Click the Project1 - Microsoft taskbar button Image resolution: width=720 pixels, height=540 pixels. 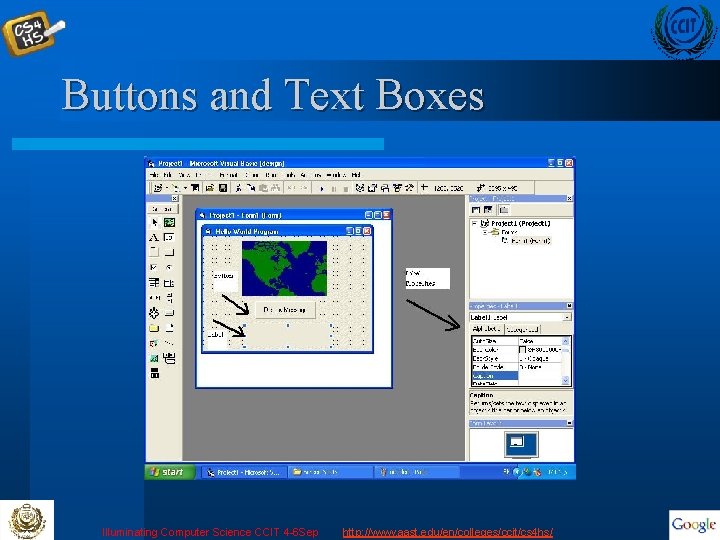pos(244,472)
